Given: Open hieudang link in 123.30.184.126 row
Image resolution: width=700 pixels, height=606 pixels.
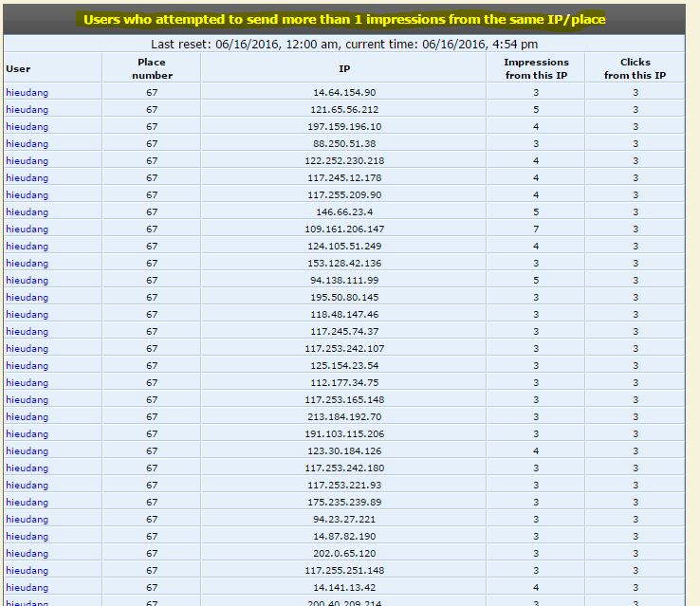Looking at the screenshot, I should tap(27, 450).
